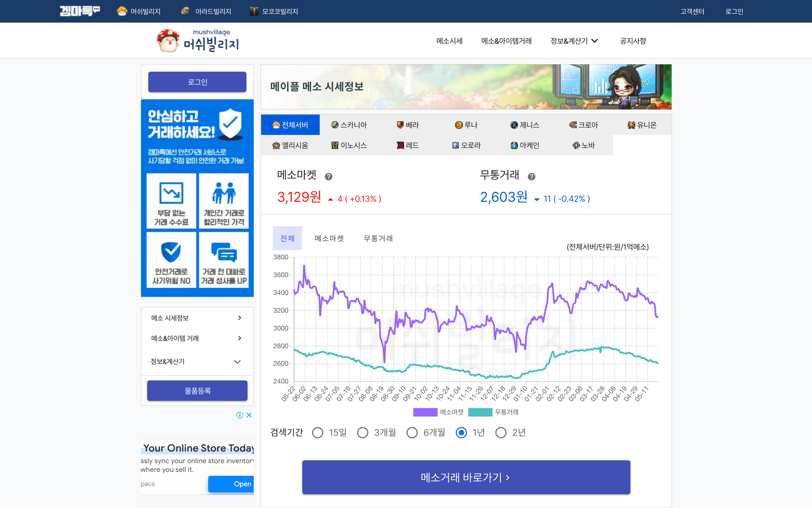
Task: Click the 메소거래 바로가기 button
Action: [466, 477]
